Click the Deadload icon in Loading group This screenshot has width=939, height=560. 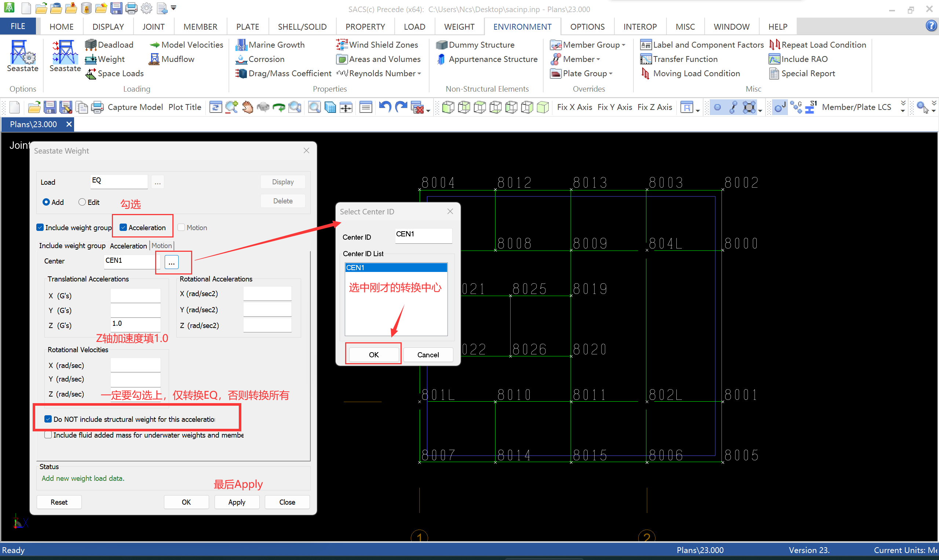click(x=91, y=44)
